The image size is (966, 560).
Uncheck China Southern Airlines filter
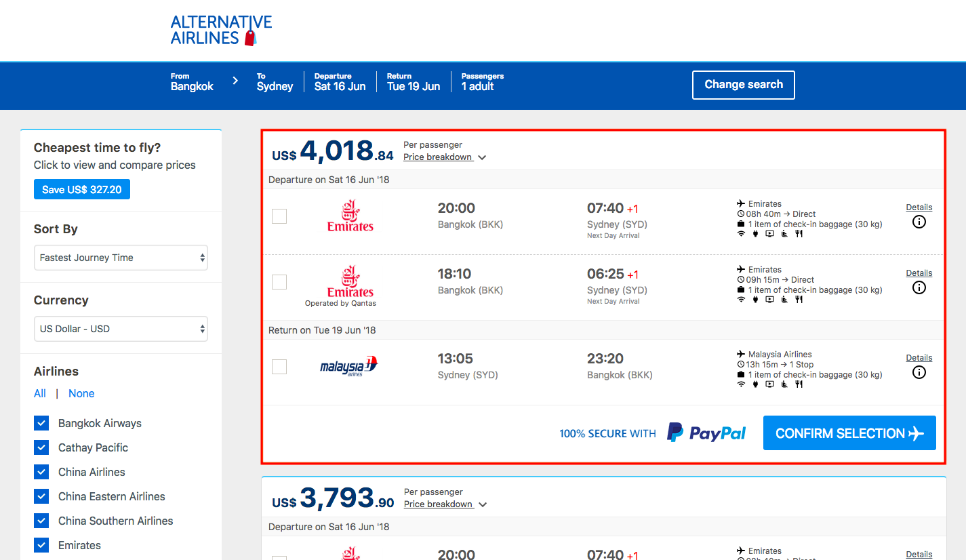[41, 521]
